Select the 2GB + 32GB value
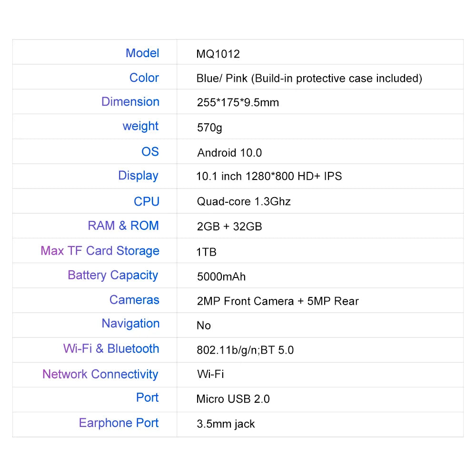 [229, 227]
